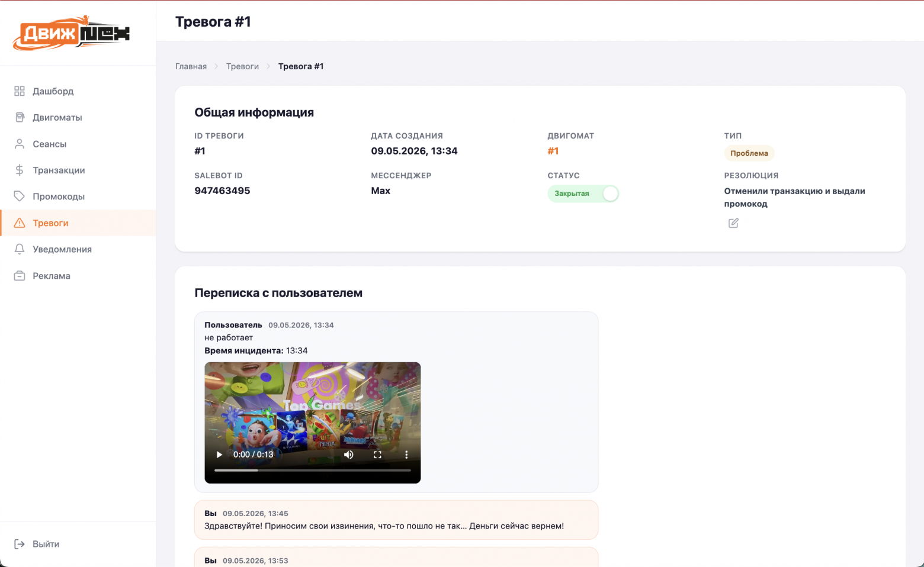This screenshot has width=924, height=567.
Task: Click the Дашборд grid icon
Action: [20, 91]
